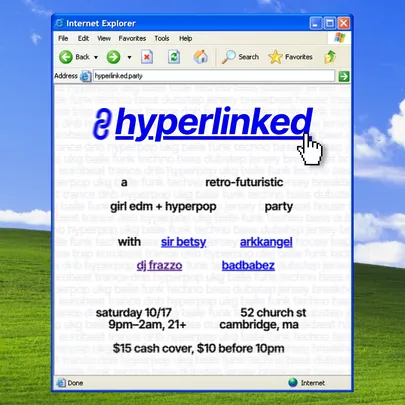Screen dimensions: 405x405
Task: Click the History arrow icon in the toolbar
Action: 330,57
